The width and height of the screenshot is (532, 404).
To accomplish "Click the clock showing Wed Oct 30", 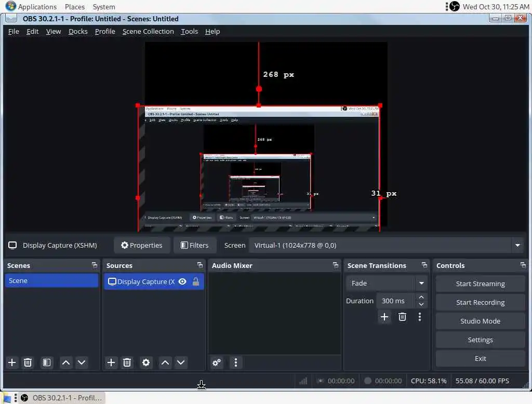I will 496,7.
